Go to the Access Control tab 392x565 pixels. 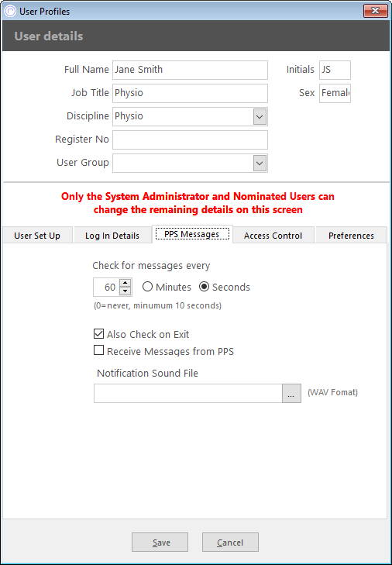tap(273, 236)
